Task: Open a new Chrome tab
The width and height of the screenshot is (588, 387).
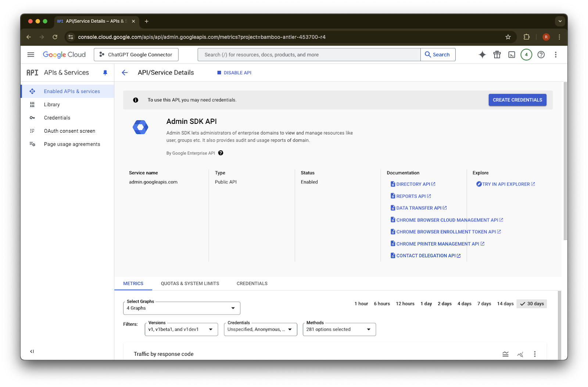Action: [x=147, y=21]
